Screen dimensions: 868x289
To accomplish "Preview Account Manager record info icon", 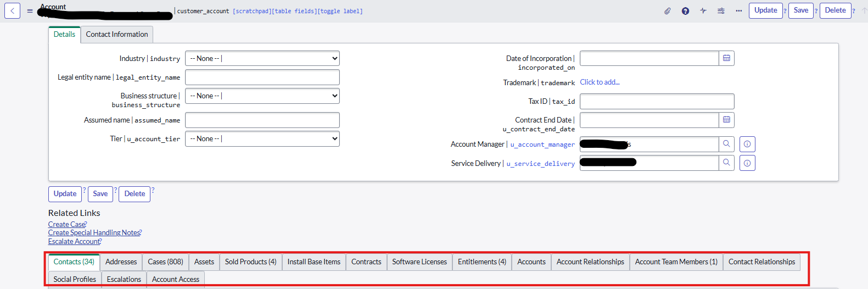I will click(747, 144).
